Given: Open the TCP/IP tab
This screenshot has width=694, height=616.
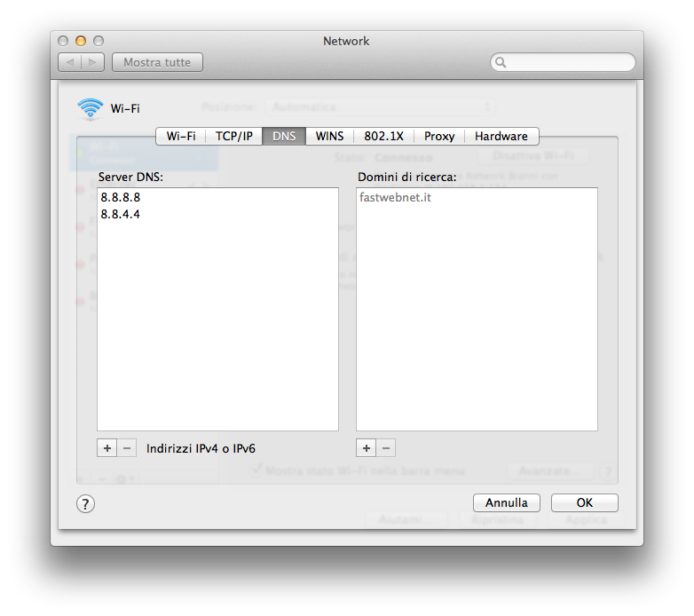Looking at the screenshot, I should click(234, 136).
